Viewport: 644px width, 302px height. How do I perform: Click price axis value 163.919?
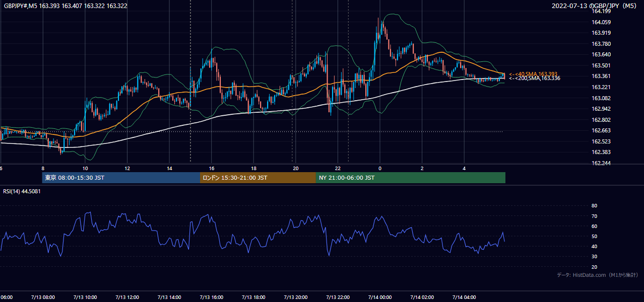point(601,33)
